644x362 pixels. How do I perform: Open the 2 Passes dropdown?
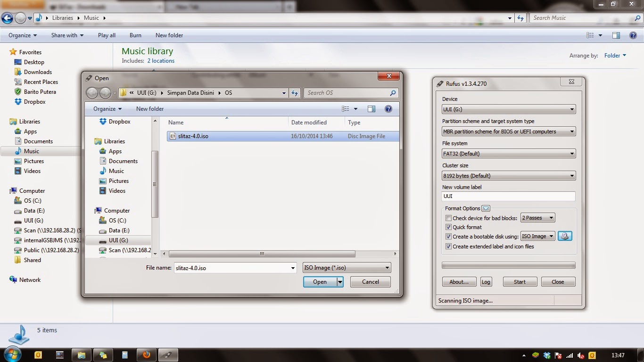[537, 218]
